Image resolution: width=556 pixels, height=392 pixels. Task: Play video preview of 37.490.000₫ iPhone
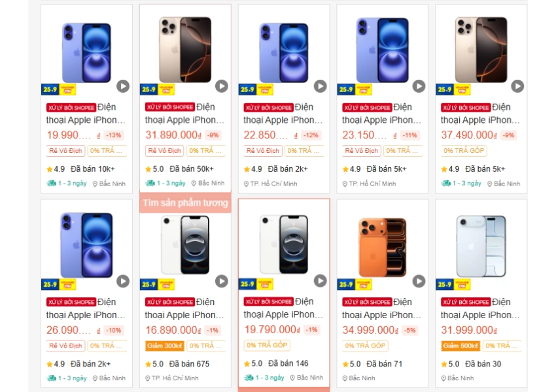point(517,86)
